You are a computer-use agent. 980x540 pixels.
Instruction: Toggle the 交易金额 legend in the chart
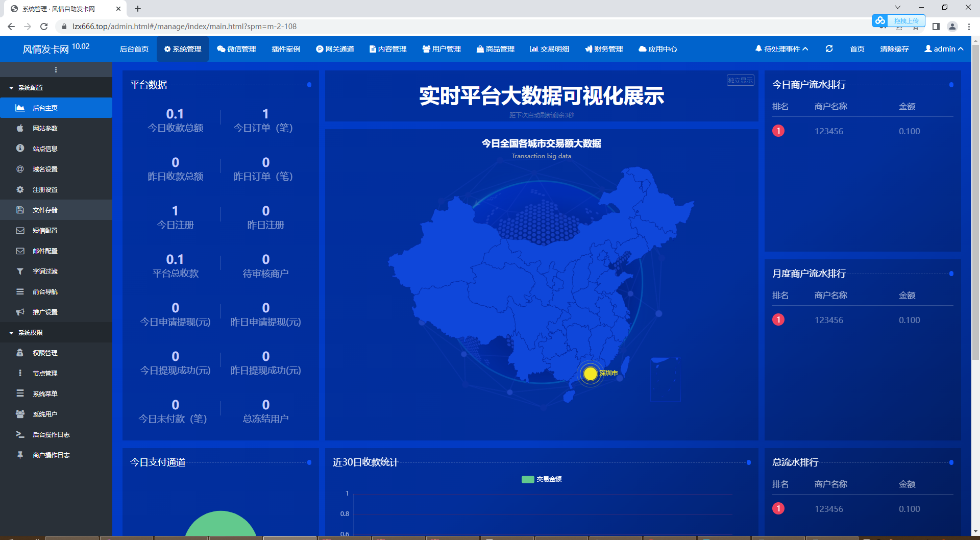click(x=542, y=479)
